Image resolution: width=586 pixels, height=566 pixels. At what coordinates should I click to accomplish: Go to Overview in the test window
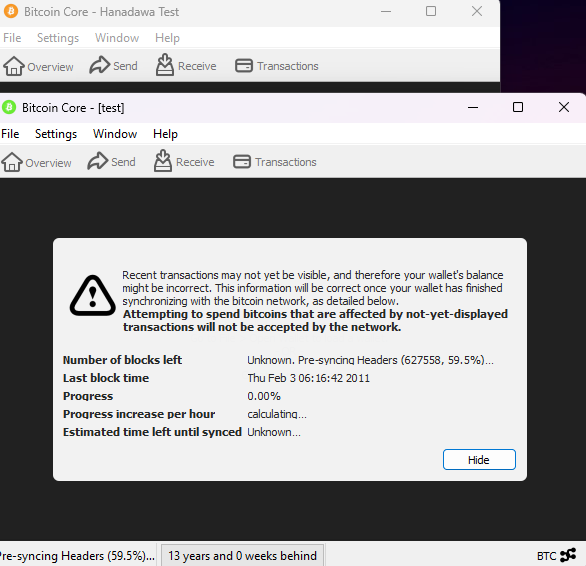pos(37,162)
